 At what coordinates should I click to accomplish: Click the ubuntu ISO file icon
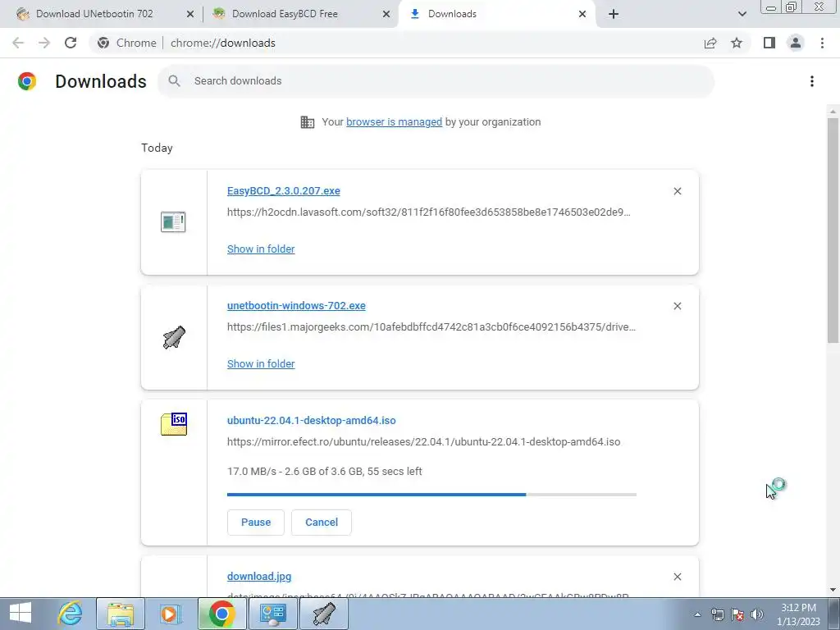click(174, 424)
